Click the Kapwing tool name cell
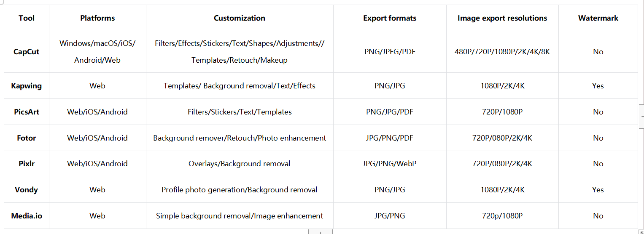Image resolution: width=644 pixels, height=234 pixels. coord(27,86)
